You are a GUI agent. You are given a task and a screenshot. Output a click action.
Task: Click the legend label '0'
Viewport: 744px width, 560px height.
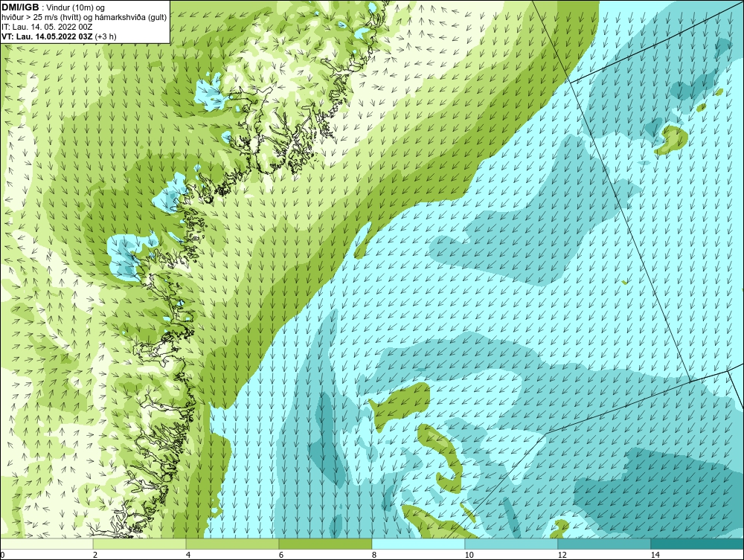(2, 555)
